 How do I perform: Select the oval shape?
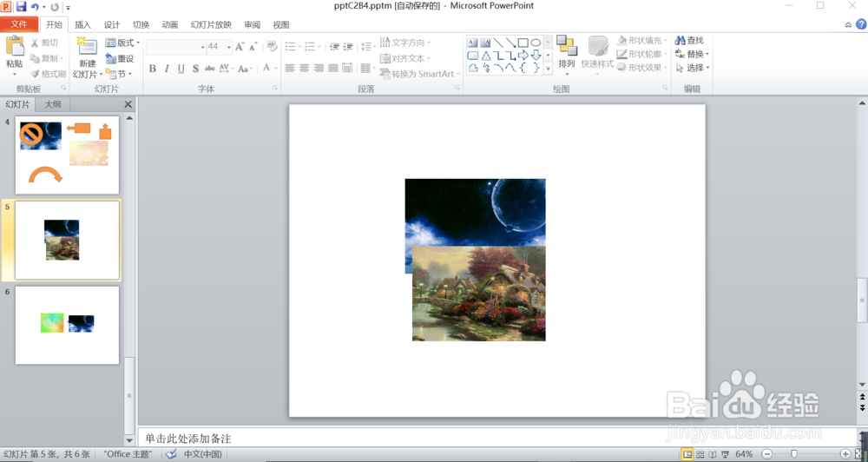pyautogui.click(x=536, y=43)
